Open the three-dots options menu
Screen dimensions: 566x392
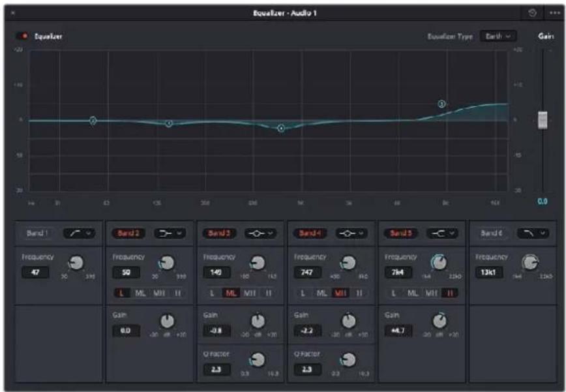[x=554, y=13]
